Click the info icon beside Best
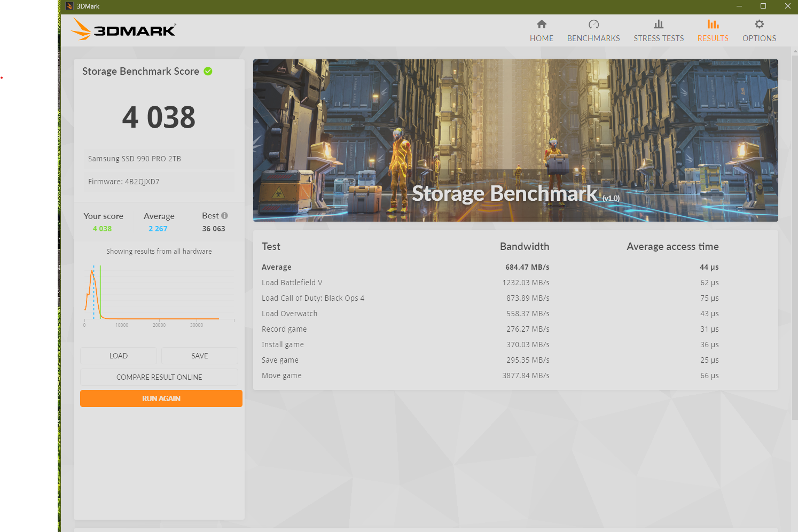This screenshot has width=798, height=532. pos(224,216)
